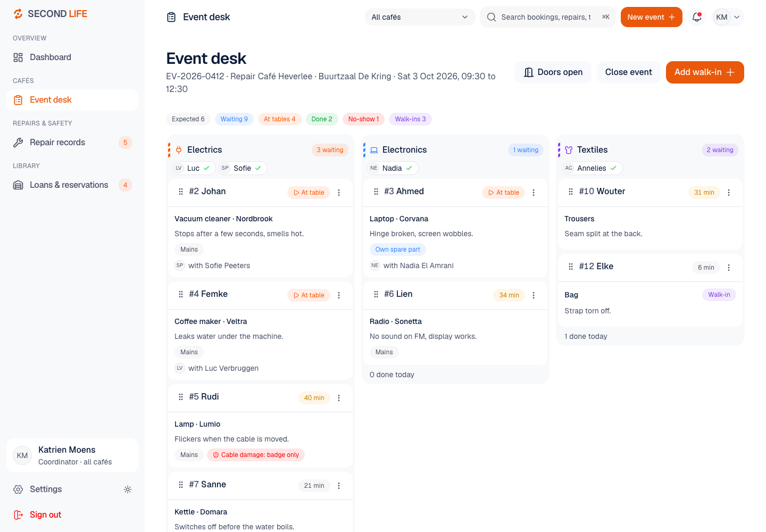Image resolution: width=766 pixels, height=532 pixels.
Task: Expand the All cafés dropdown
Action: point(420,17)
